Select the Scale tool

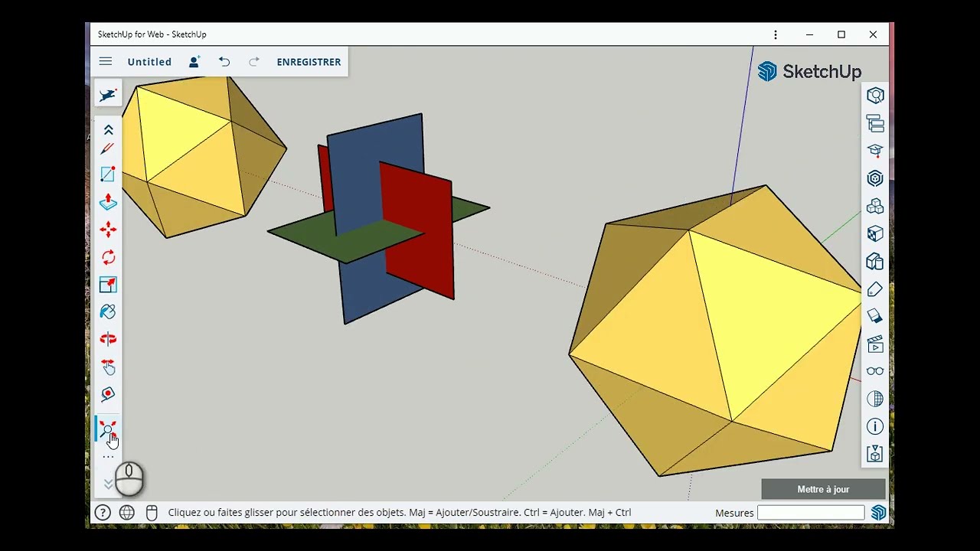pyautogui.click(x=108, y=285)
